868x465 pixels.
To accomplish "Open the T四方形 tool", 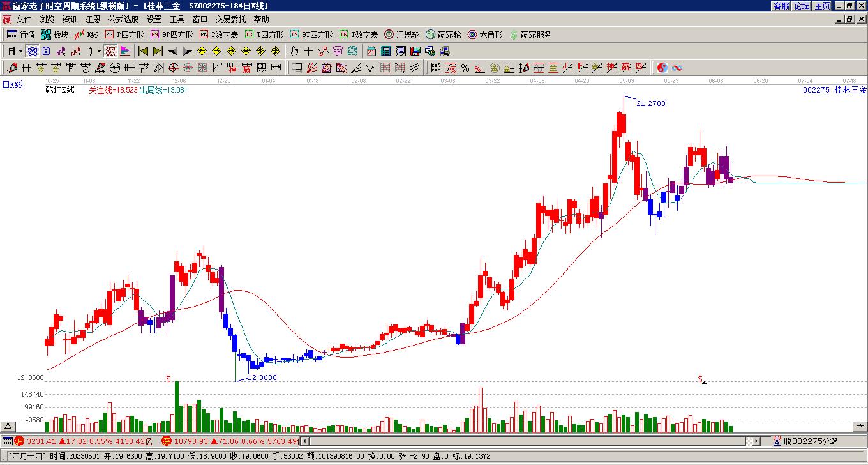I will (264, 34).
